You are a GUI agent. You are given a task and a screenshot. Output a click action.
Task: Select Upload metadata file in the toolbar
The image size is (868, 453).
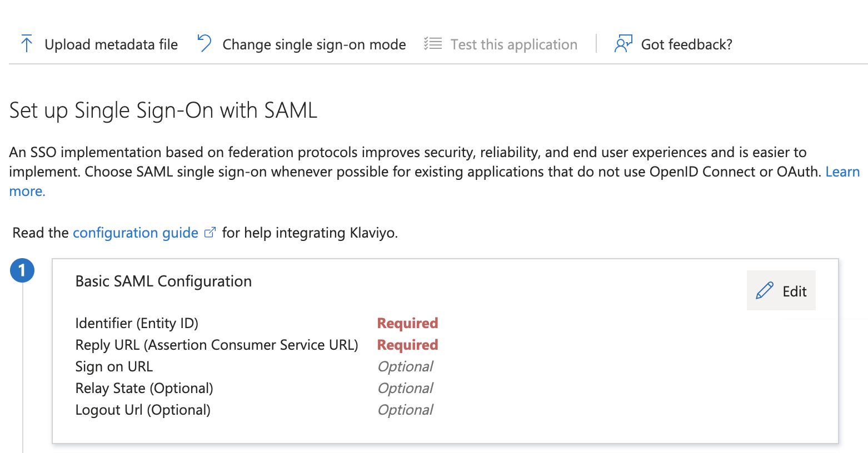(111, 44)
